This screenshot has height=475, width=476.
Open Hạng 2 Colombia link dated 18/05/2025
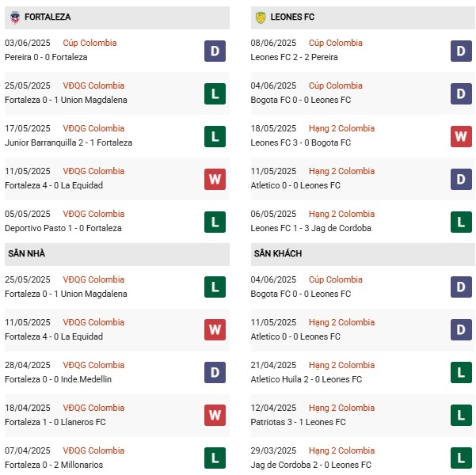(x=341, y=128)
